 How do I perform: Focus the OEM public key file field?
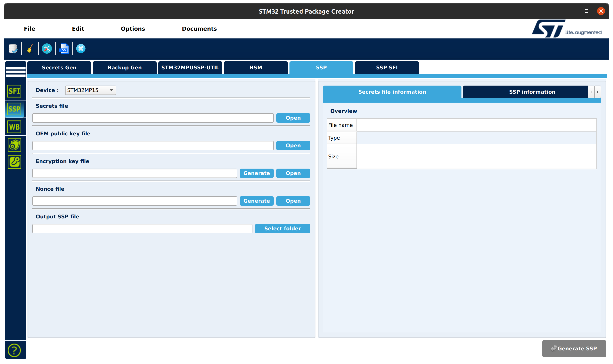click(x=153, y=146)
